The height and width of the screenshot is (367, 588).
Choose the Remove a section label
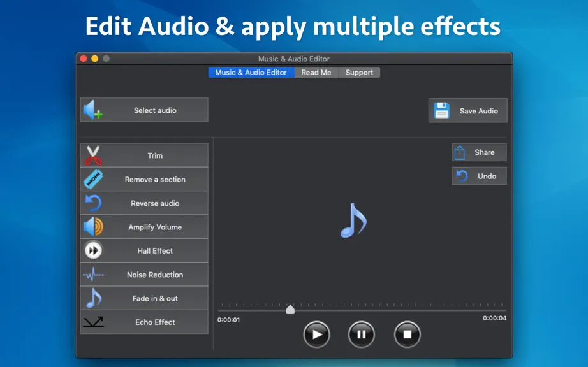click(155, 180)
